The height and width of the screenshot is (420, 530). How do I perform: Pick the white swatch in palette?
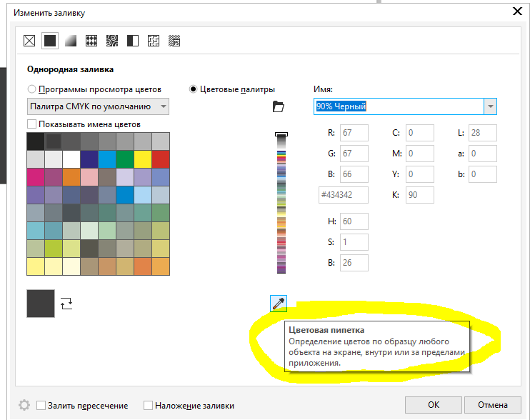coord(71,159)
